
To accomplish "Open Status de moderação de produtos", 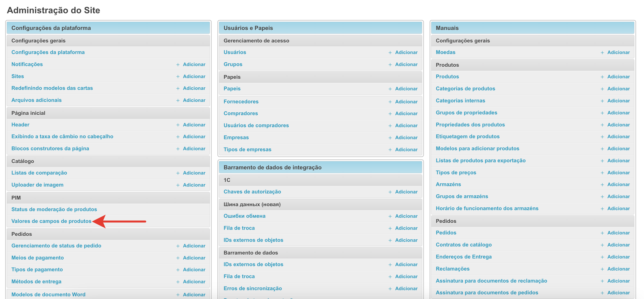I will point(54,209).
